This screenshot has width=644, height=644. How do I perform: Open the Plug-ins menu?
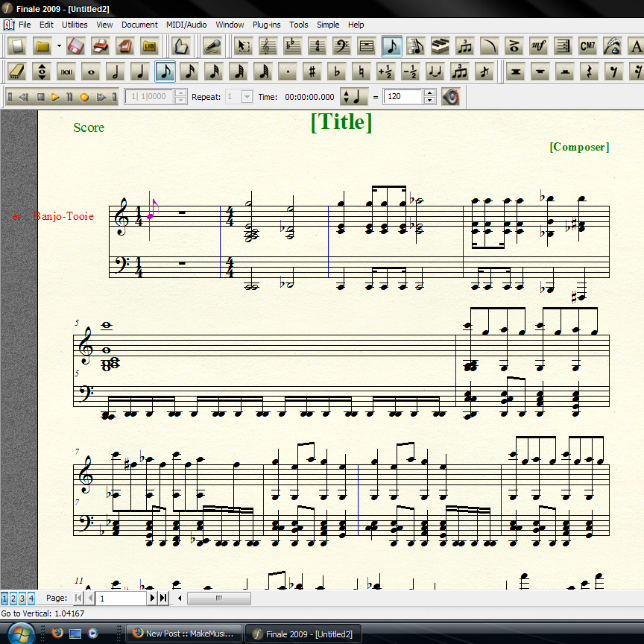tap(266, 25)
